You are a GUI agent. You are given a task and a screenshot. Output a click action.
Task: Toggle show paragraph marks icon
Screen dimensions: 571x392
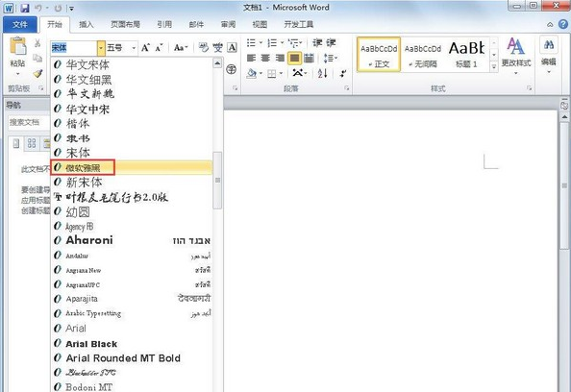(x=342, y=74)
